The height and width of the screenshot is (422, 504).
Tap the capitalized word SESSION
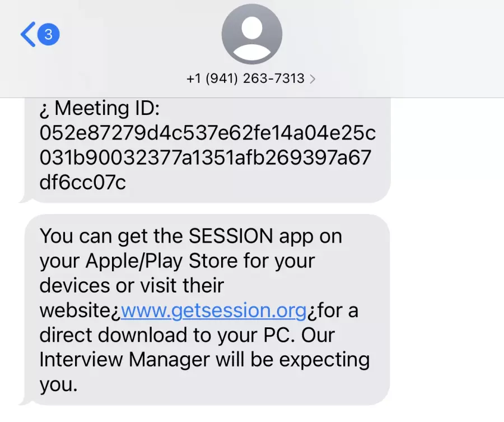click(231, 236)
